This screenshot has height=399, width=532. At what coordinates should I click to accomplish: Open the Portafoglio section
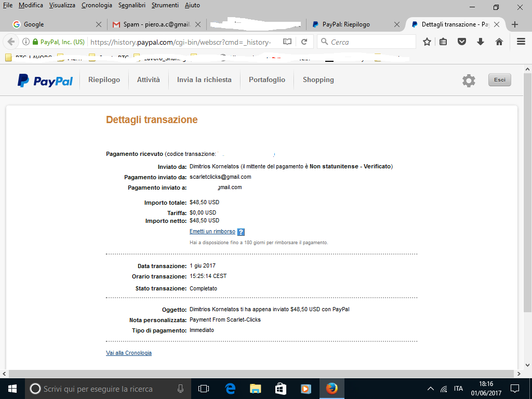click(267, 79)
